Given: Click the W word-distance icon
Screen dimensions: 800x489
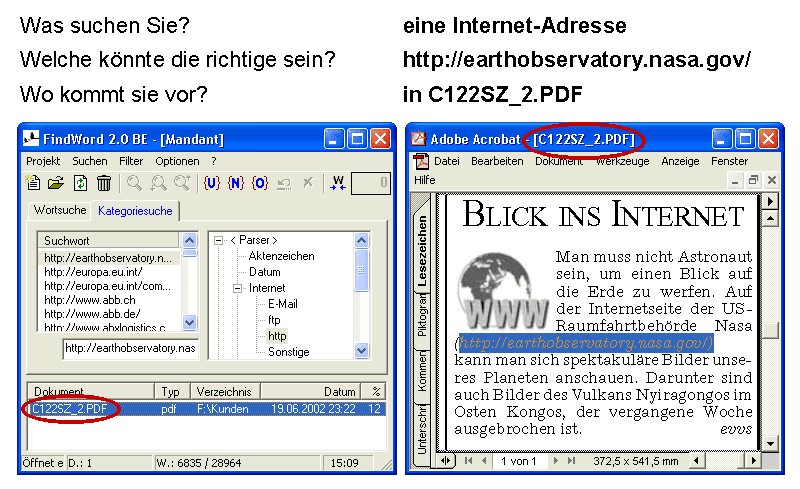Looking at the screenshot, I should click(338, 182).
